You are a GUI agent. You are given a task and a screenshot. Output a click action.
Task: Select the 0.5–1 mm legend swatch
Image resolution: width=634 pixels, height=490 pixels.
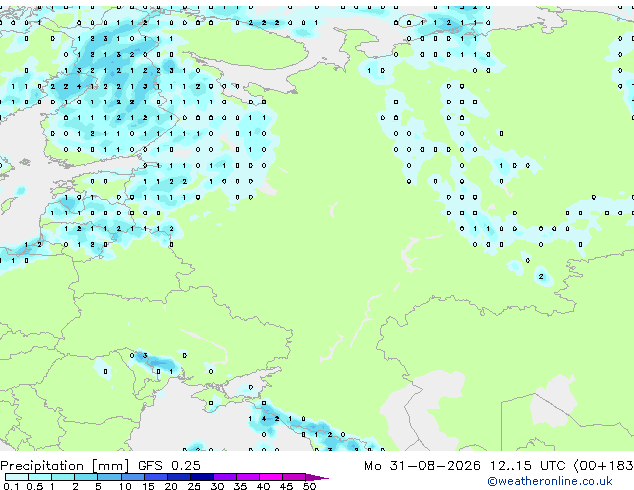(x=40, y=477)
